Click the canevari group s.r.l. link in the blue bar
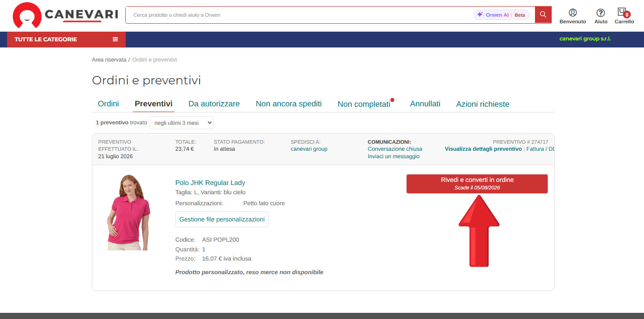The width and height of the screenshot is (644, 319). [x=585, y=39]
